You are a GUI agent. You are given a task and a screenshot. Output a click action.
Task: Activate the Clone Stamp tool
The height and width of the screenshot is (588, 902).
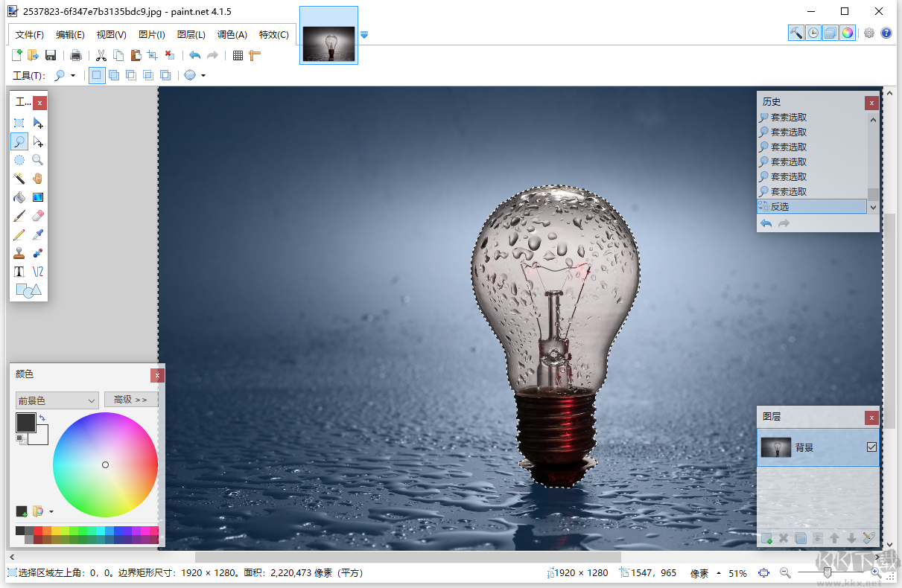click(19, 252)
